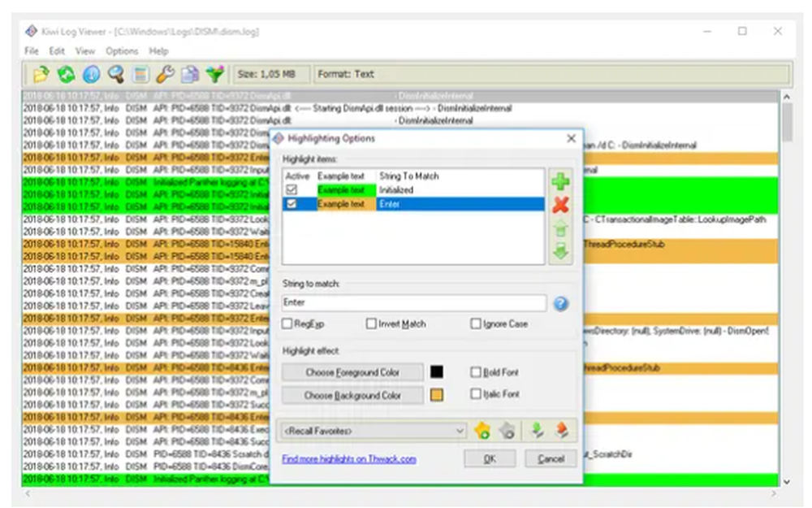812x508 pixels.
Task: Click the highlighting list toolbar icon
Action: pos(140,75)
